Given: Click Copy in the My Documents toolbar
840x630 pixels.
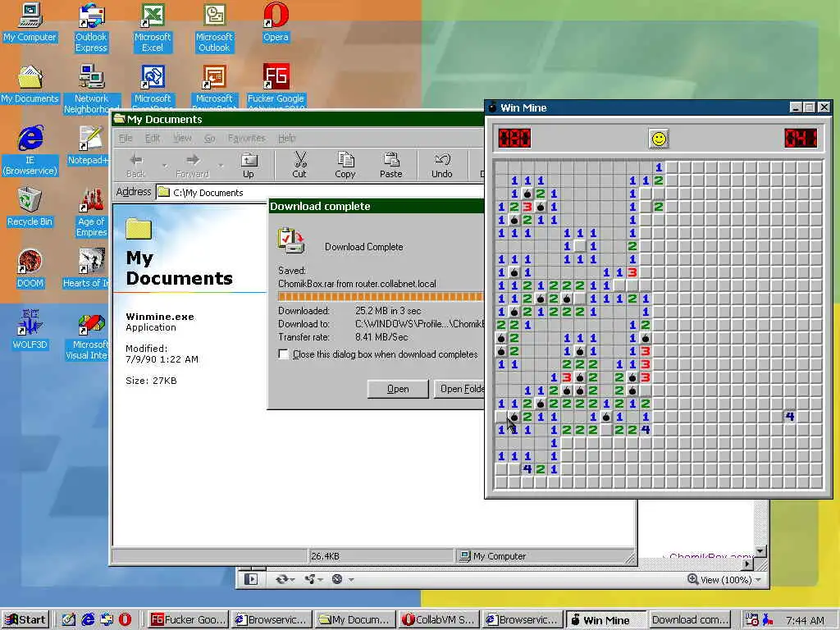Looking at the screenshot, I should coord(345,165).
